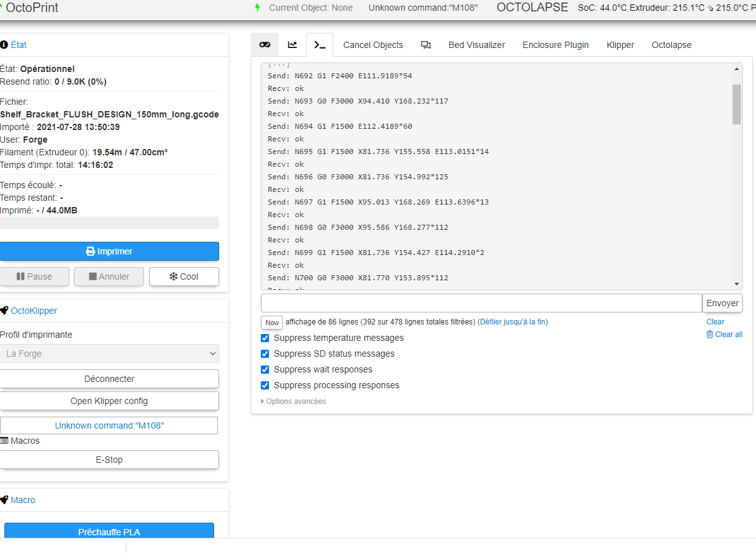Collapse the État panel header

coord(18,45)
